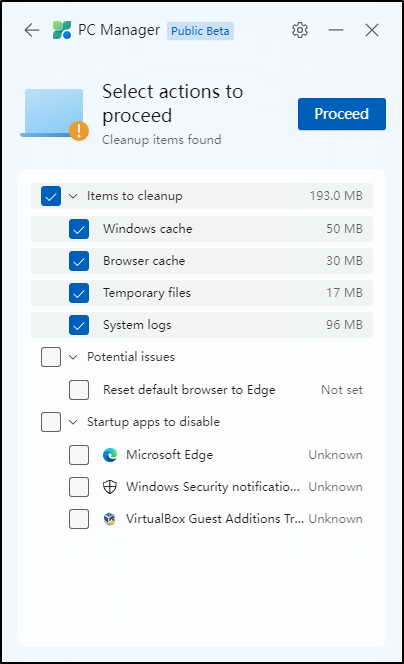Screen dimensions: 404x664
Task: Select the System logs row
Action: tap(202, 325)
